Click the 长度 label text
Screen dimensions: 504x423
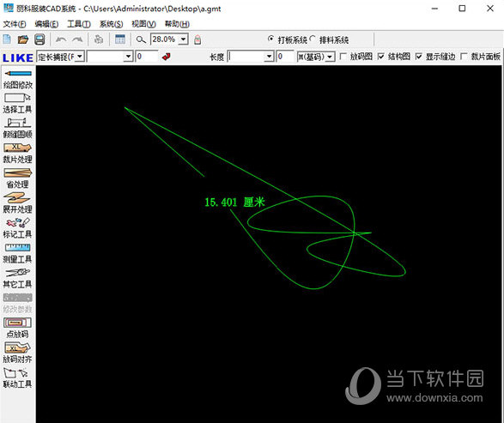click(x=216, y=57)
